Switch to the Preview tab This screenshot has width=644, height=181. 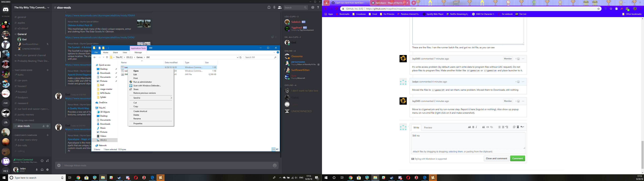pos(428,128)
